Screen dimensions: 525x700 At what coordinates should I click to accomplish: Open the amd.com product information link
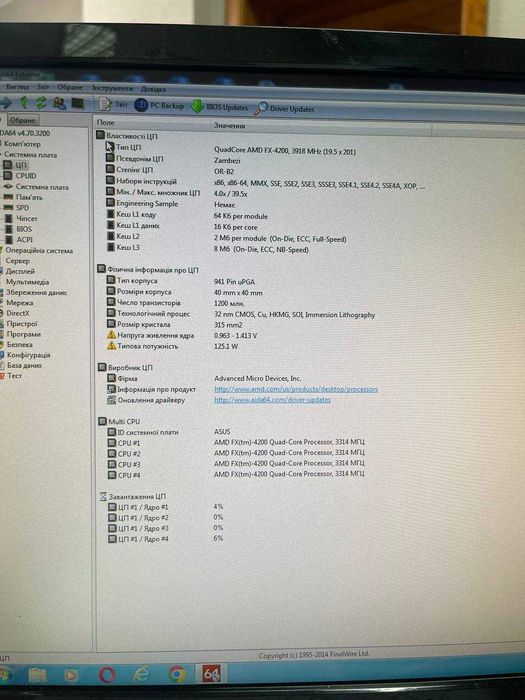(296, 389)
